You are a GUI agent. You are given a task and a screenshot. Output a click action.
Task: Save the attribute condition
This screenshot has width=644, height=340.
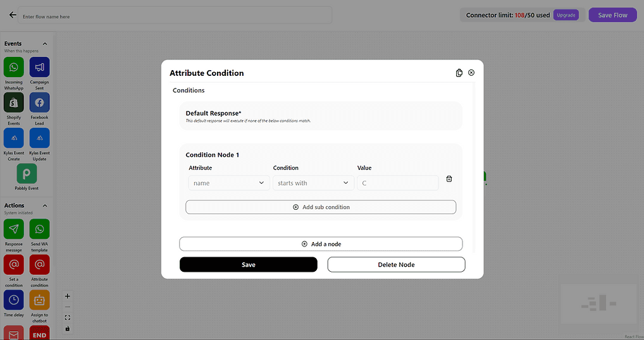pyautogui.click(x=249, y=265)
